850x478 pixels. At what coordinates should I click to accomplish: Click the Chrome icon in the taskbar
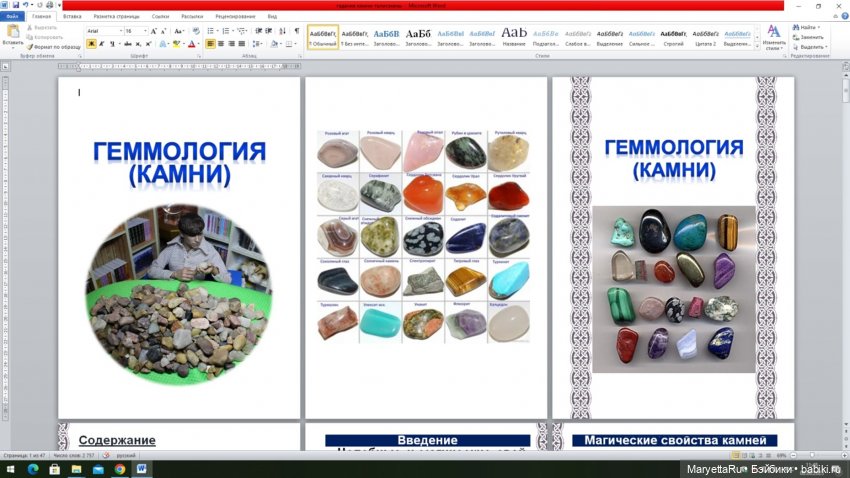119,468
